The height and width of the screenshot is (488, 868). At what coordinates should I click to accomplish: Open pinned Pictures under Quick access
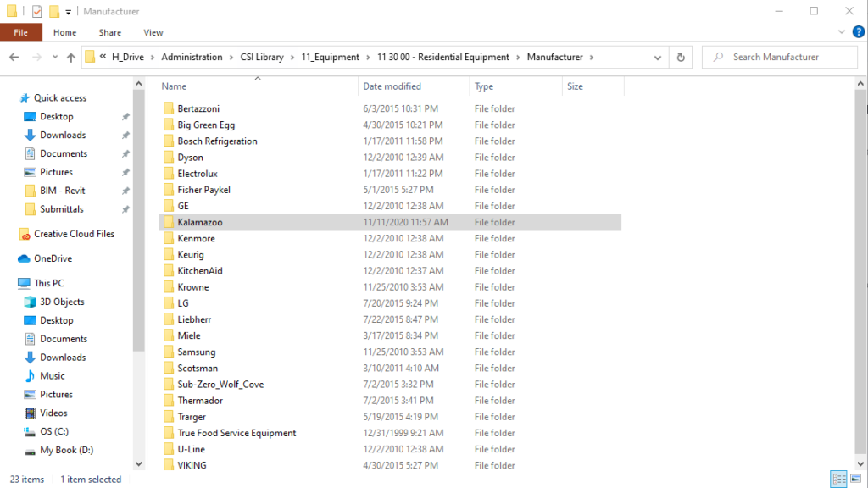56,172
